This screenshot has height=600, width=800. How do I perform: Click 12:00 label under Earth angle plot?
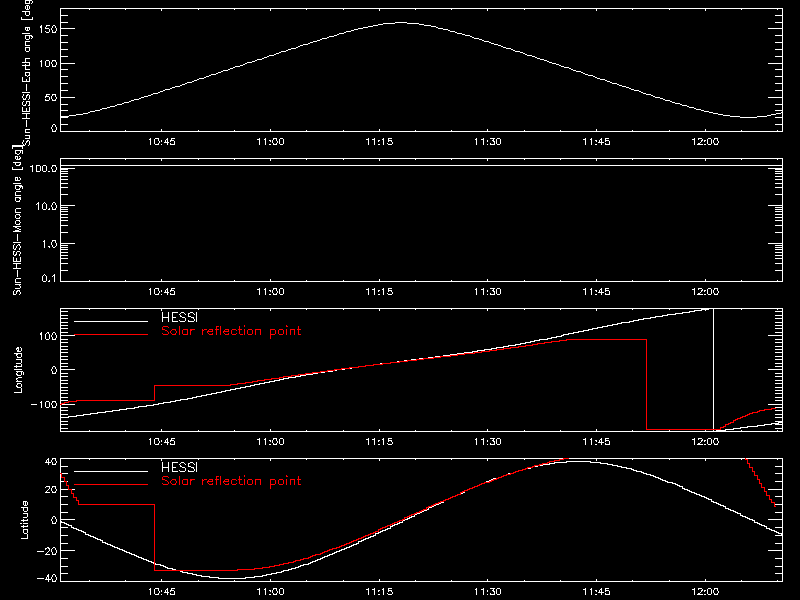click(x=705, y=142)
